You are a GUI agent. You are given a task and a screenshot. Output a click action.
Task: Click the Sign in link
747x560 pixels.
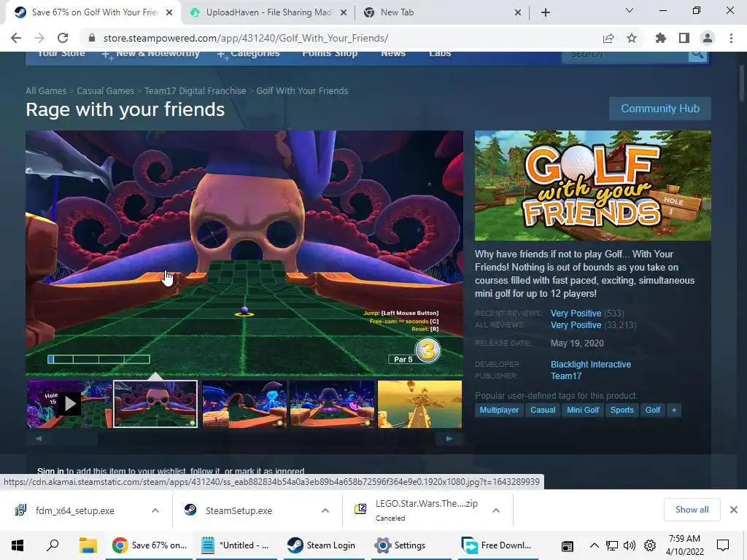coord(50,472)
